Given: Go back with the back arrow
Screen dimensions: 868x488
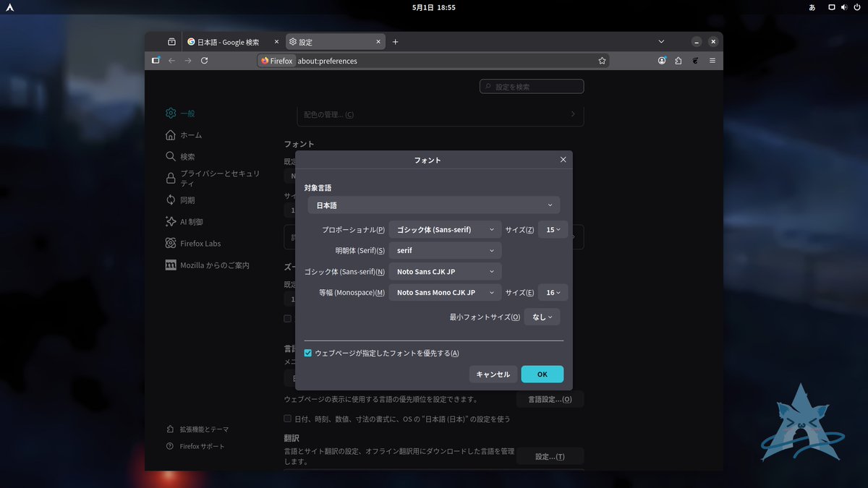Looking at the screenshot, I should click(x=172, y=61).
